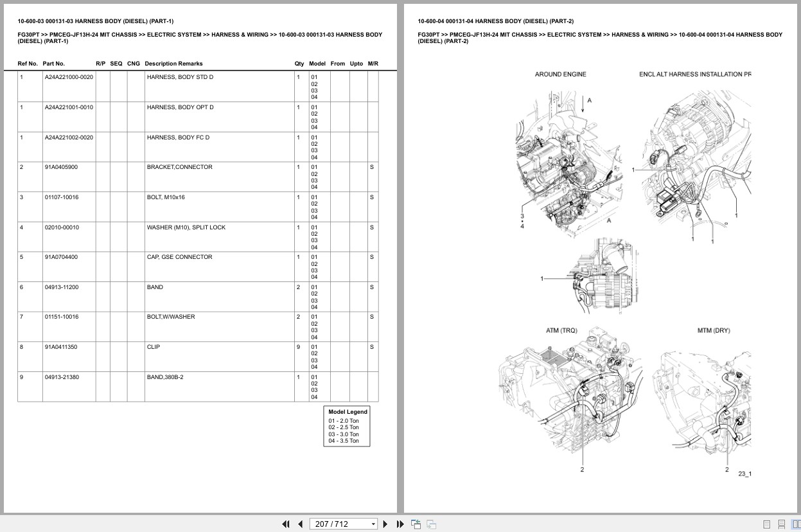
Task: Switch to continuous page view
Action: pos(781,524)
